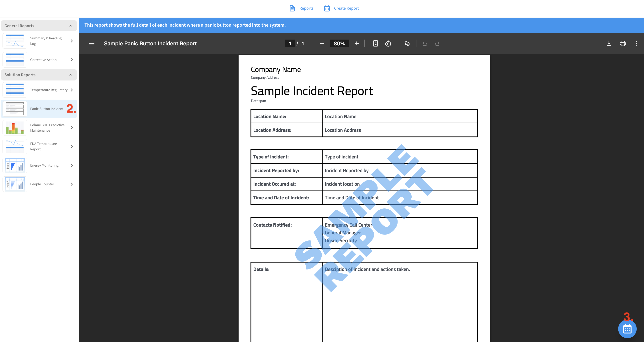Click the 80% zoom level field
The height and width of the screenshot is (342, 644).
click(339, 44)
